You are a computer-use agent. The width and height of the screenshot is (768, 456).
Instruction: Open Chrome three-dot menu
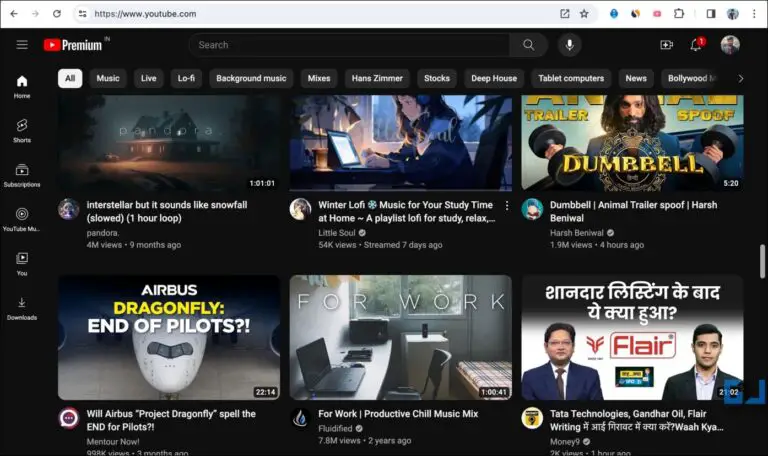(x=754, y=14)
